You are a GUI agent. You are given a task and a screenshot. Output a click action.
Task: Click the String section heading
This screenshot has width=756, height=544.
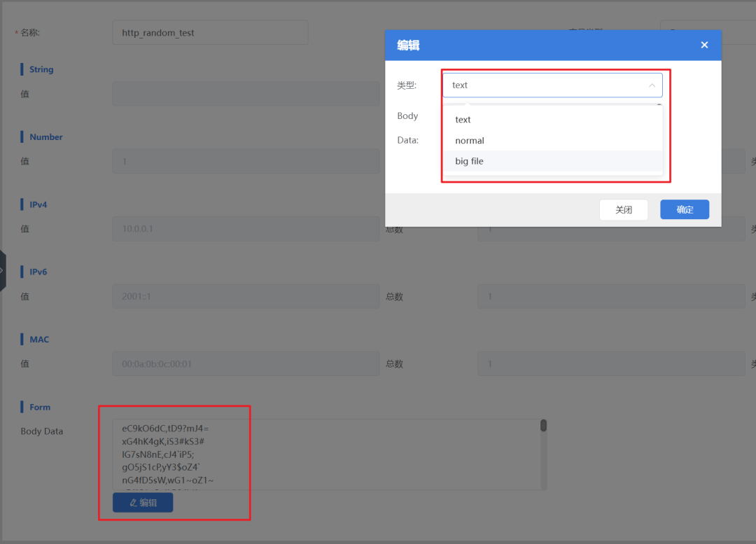pos(41,69)
